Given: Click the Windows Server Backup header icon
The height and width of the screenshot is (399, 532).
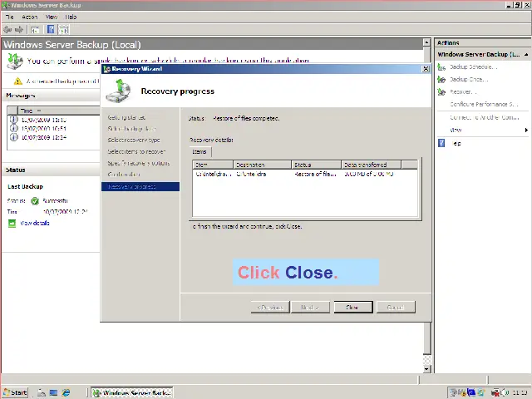Looking at the screenshot, I should pos(15,62).
